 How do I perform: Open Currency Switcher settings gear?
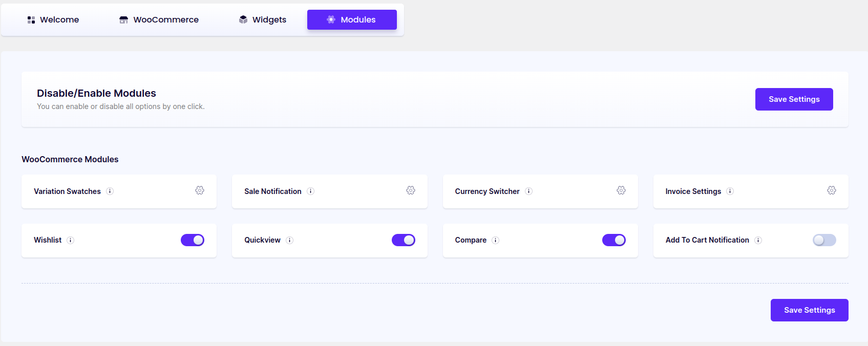[x=621, y=190]
